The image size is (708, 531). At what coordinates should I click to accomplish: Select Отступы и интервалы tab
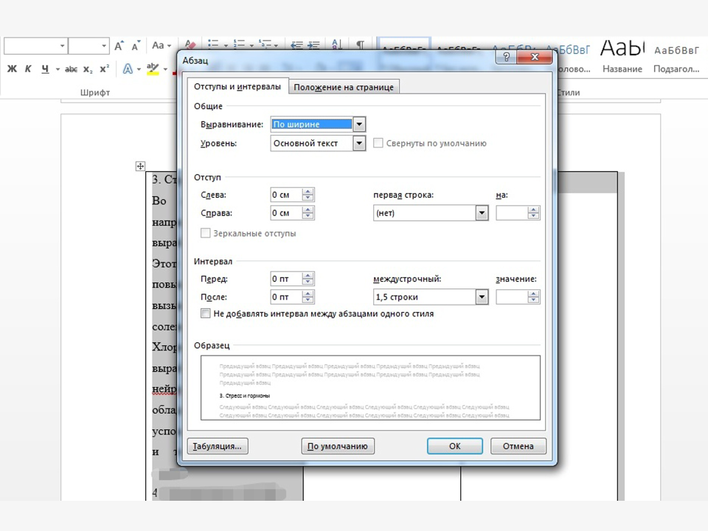(238, 86)
